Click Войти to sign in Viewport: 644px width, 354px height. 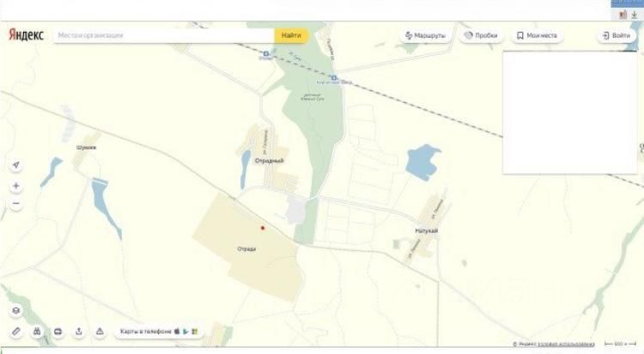[616, 36]
